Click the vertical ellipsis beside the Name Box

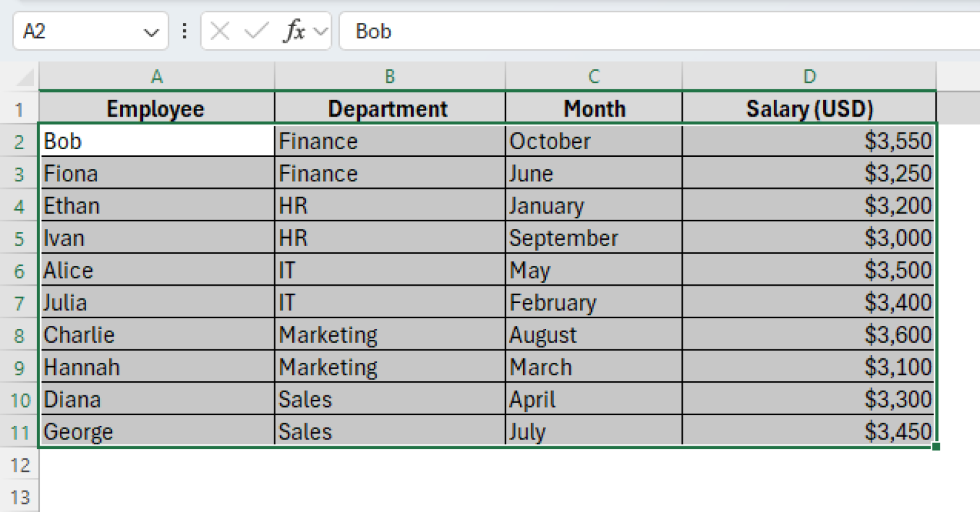pyautogui.click(x=184, y=31)
